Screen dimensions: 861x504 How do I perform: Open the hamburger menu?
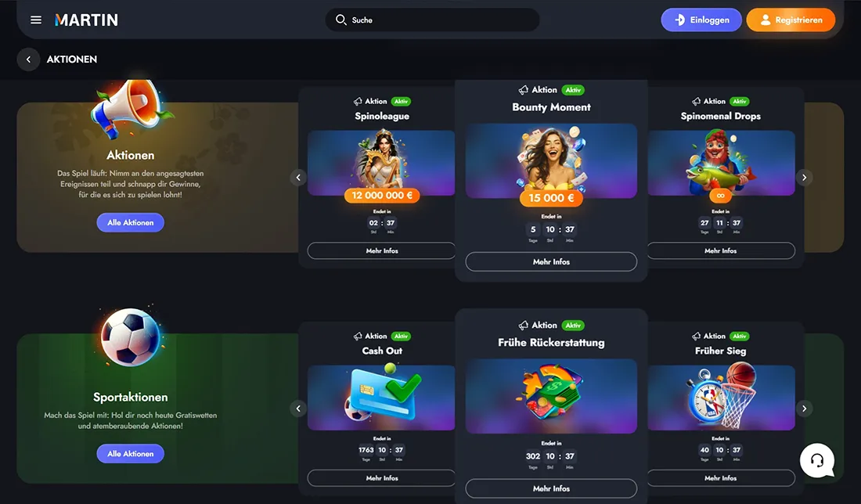[x=36, y=20]
